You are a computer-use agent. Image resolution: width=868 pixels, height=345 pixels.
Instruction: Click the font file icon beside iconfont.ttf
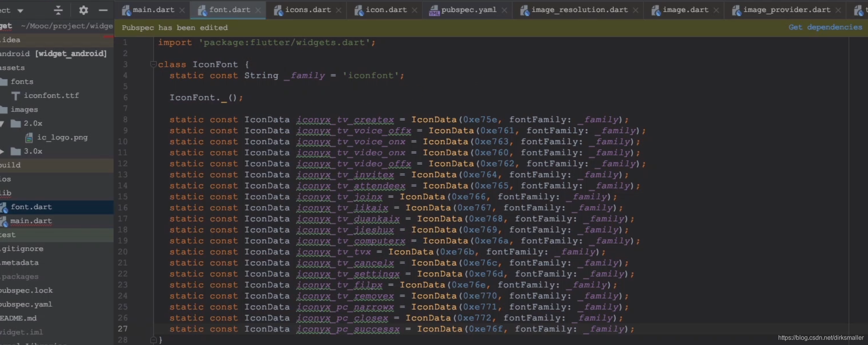pos(15,95)
